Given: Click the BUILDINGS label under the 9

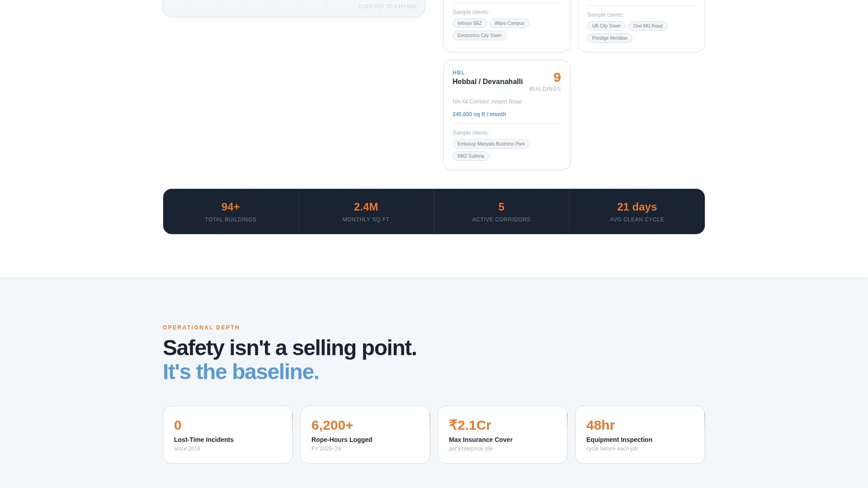Looking at the screenshot, I should tap(545, 89).
